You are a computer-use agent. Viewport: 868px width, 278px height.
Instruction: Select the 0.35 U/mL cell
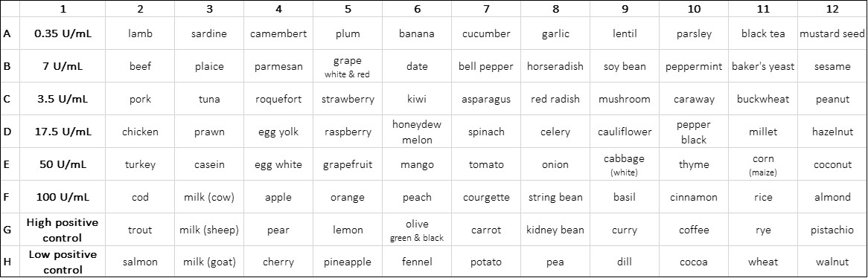pos(63,33)
